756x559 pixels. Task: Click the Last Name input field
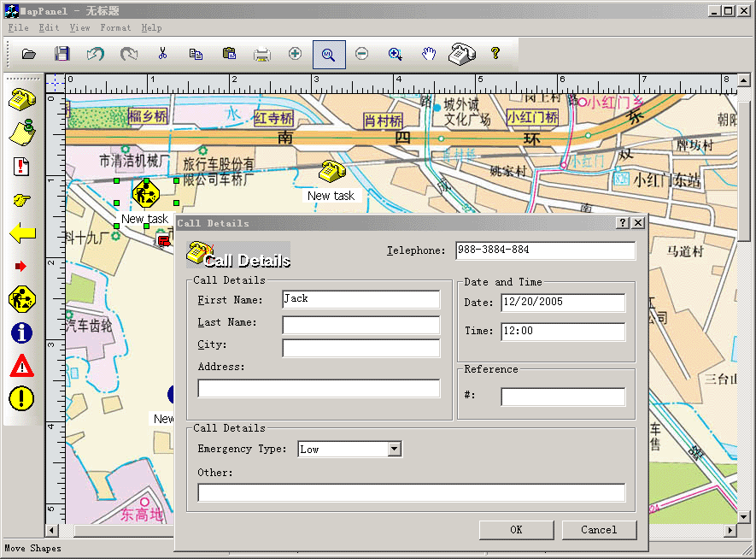pos(360,325)
